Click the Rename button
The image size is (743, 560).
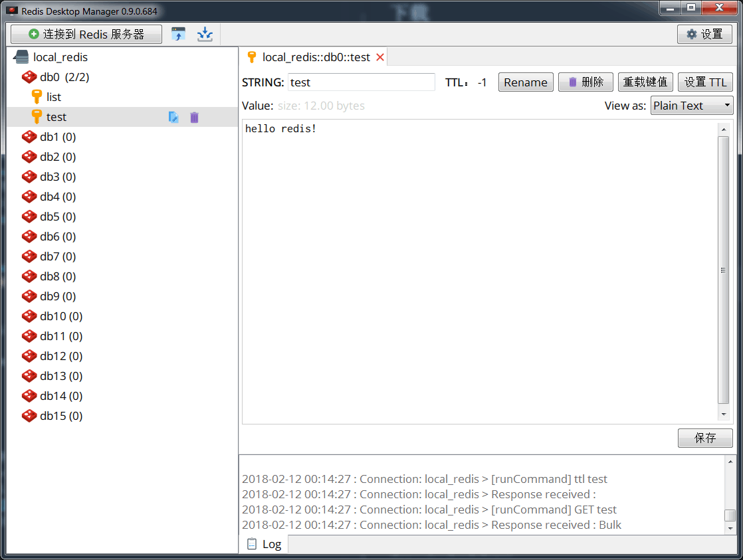point(526,82)
